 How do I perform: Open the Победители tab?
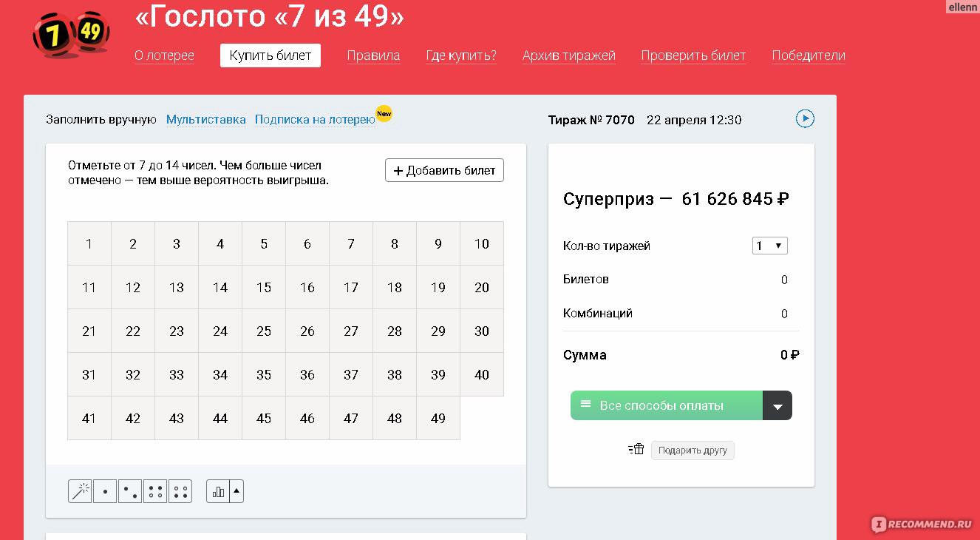coord(809,55)
